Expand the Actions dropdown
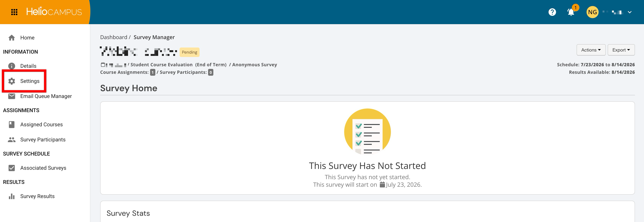 tap(591, 50)
